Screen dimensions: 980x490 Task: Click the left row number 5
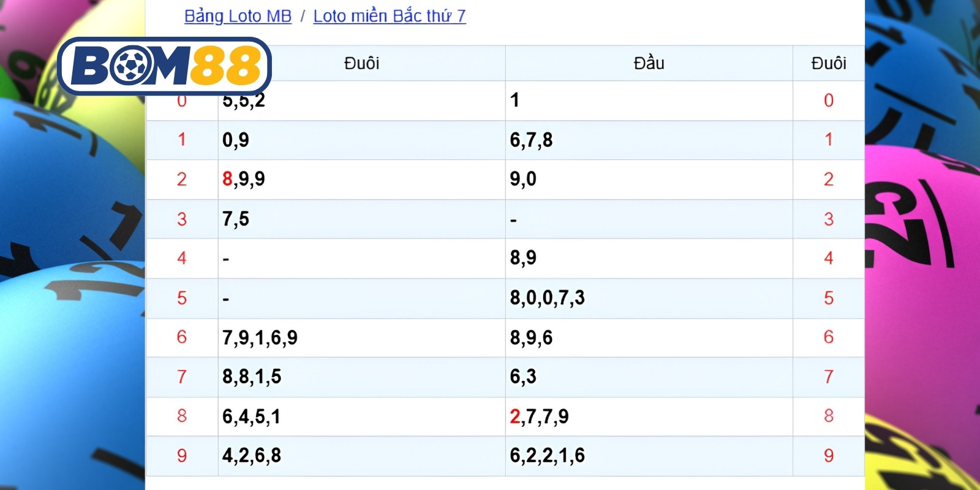(182, 298)
